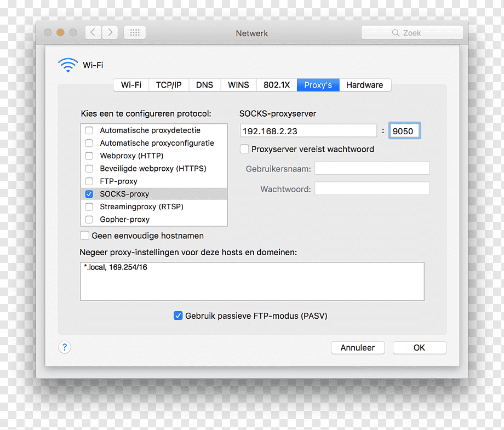This screenshot has width=504, height=430.
Task: Switch to the Wi-Fi tab
Action: point(131,85)
